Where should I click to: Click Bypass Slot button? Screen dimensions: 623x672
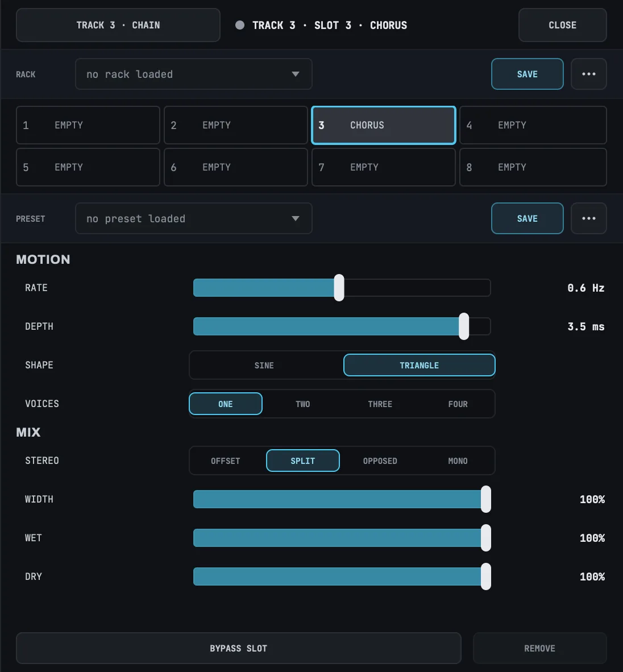239,649
